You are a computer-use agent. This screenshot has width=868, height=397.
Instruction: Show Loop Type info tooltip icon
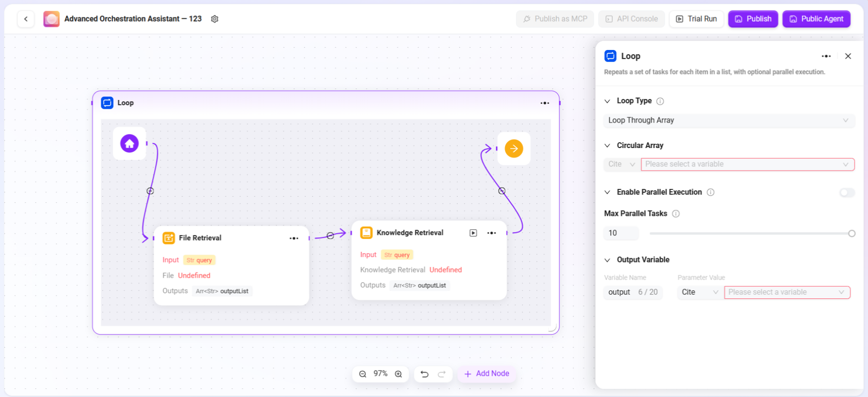(x=660, y=101)
